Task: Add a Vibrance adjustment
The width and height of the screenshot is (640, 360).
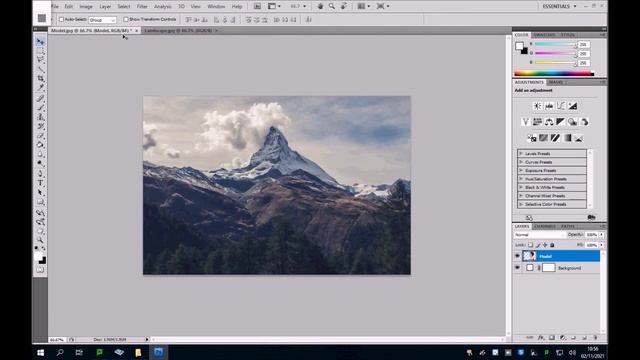Action: pyautogui.click(x=525, y=122)
